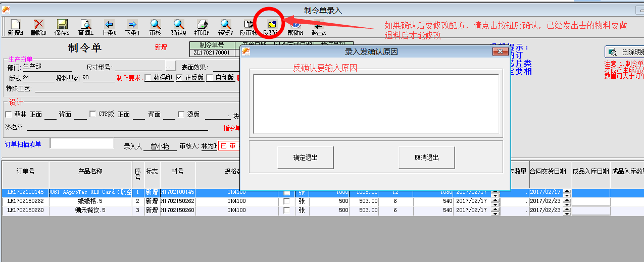The height and width of the screenshot is (262, 644).
Task: Close the 录入发确认原因 dialog
Action: [x=500, y=51]
